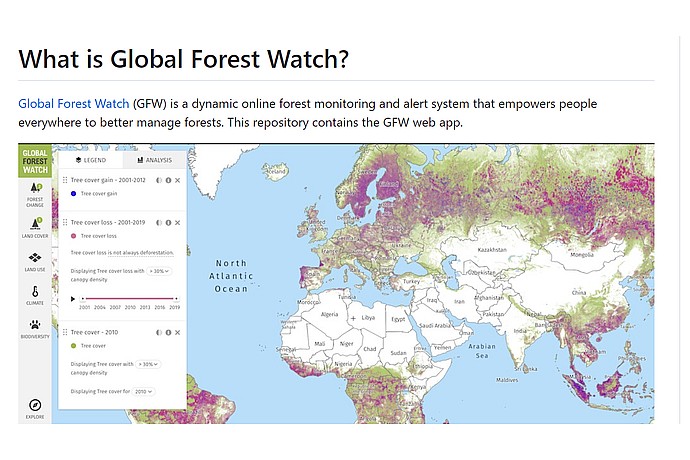This screenshot has height=460, width=690.
Task: Play the tree cover loss timeline
Action: [73, 299]
